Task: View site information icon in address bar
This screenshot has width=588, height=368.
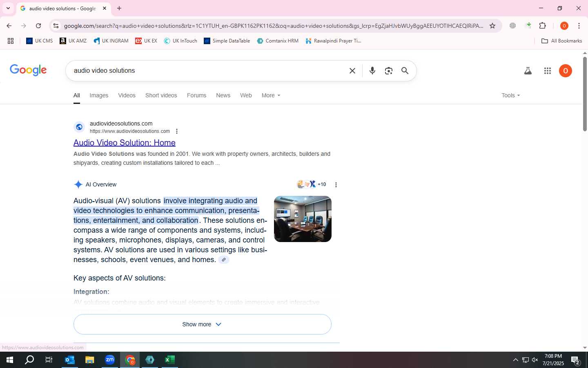Action: pyautogui.click(x=56, y=26)
